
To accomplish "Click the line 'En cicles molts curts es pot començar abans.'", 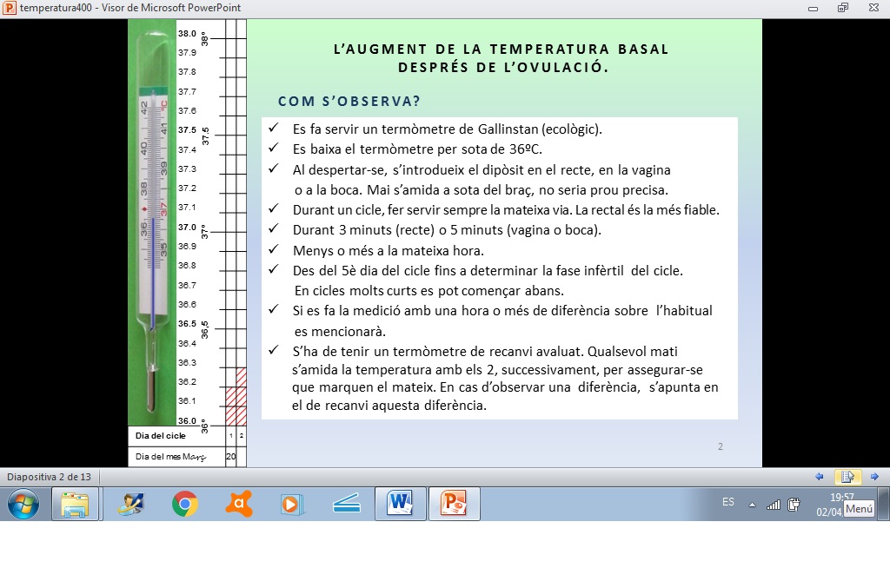I will coord(429,291).
